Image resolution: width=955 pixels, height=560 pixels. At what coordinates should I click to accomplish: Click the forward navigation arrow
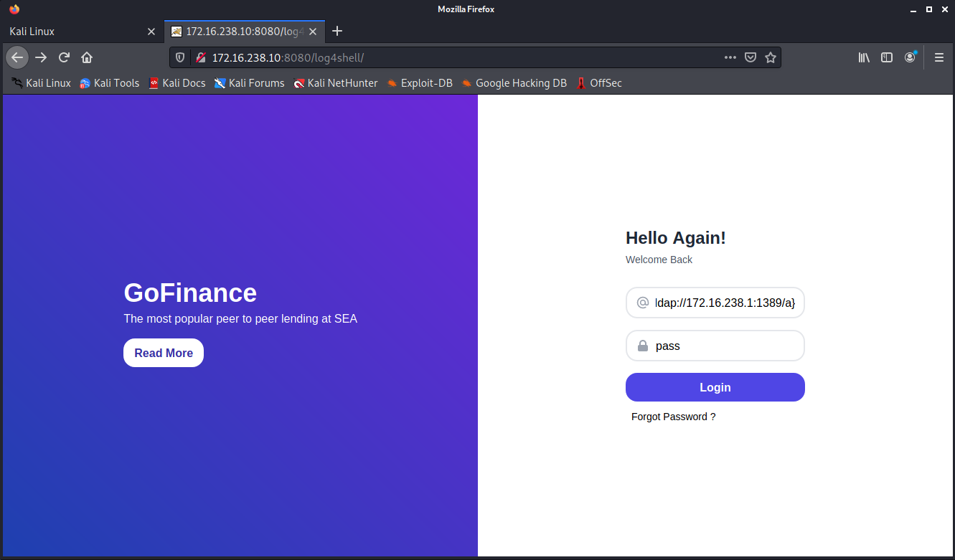click(40, 57)
